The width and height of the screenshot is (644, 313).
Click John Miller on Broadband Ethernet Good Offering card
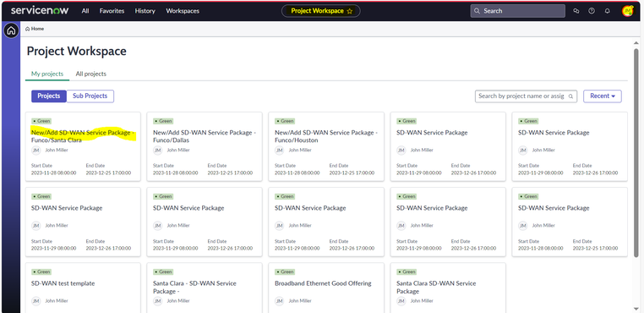click(x=300, y=301)
